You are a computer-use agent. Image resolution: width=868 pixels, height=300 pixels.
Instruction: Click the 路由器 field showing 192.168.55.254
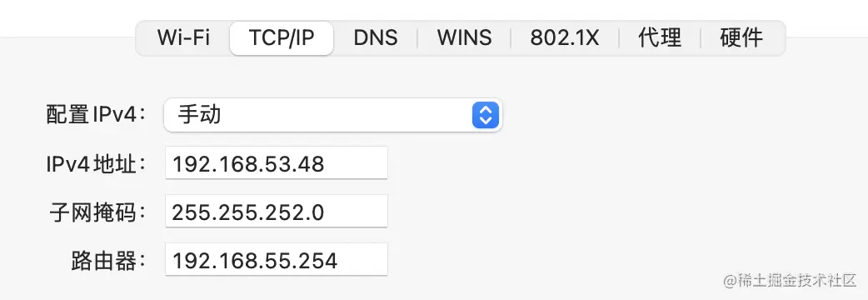(277, 260)
